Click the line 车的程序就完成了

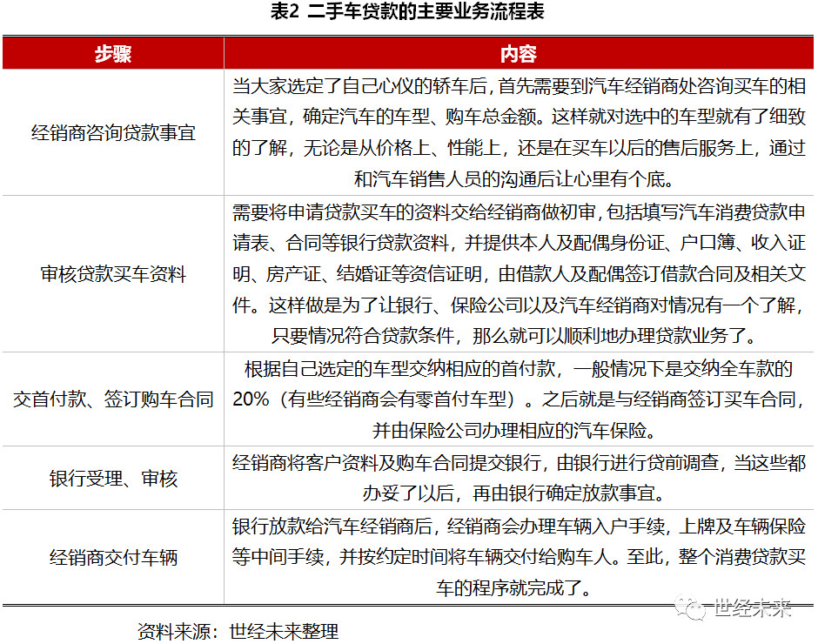(x=514, y=588)
